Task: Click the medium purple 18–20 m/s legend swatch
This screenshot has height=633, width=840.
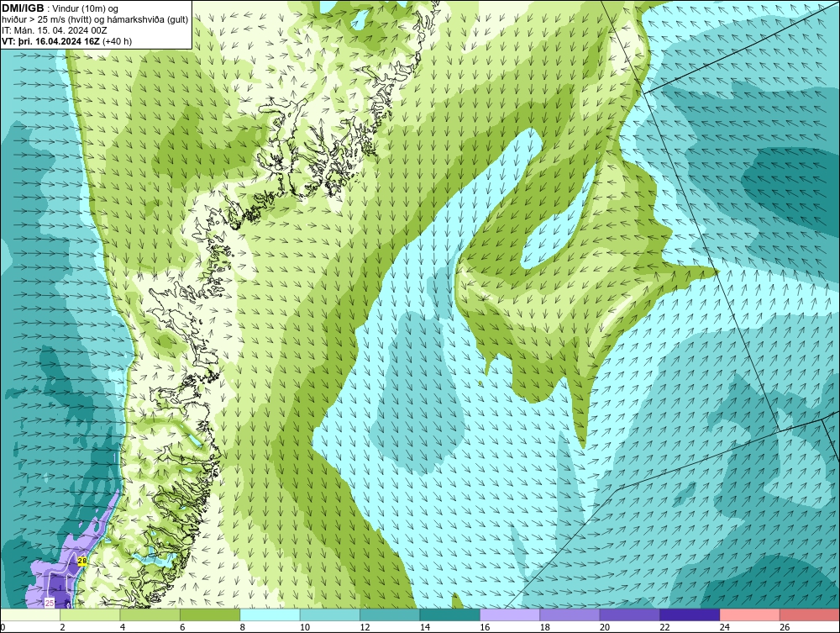Action: pyautogui.click(x=570, y=615)
